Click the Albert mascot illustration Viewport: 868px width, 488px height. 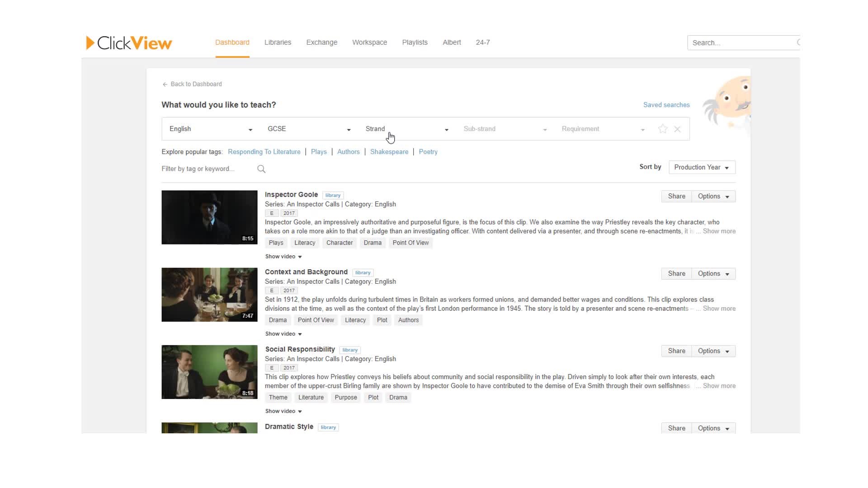coord(728,103)
